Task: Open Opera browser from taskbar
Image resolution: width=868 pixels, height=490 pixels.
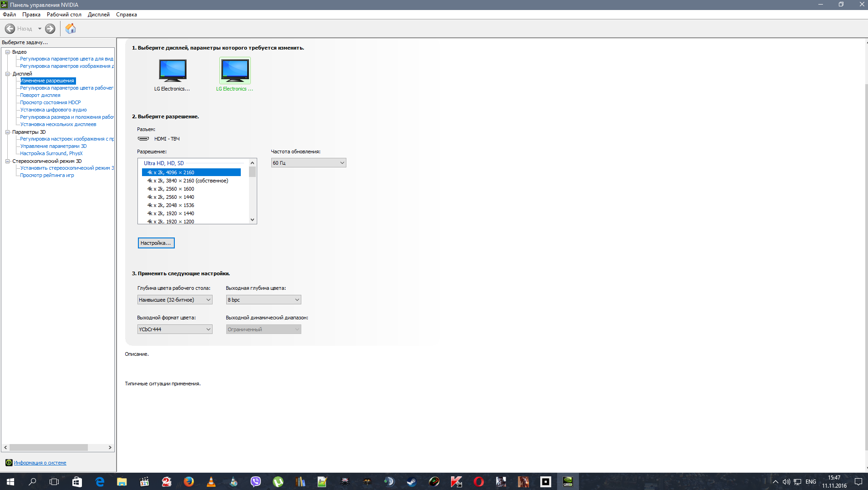Action: [478, 481]
